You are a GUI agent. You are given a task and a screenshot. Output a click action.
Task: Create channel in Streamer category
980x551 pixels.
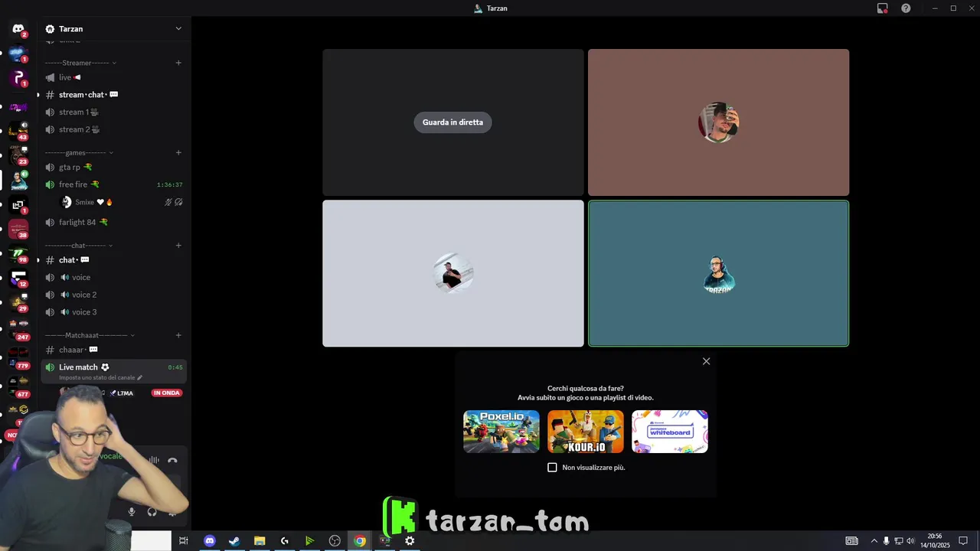[178, 63]
